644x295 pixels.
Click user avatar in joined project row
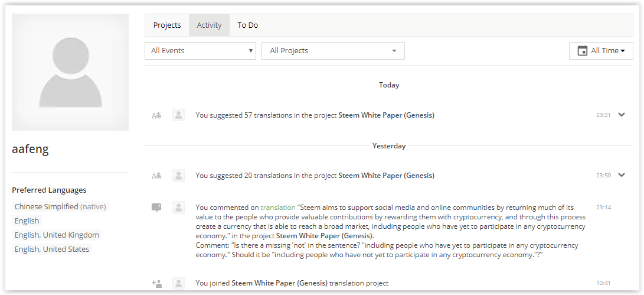coord(178,283)
